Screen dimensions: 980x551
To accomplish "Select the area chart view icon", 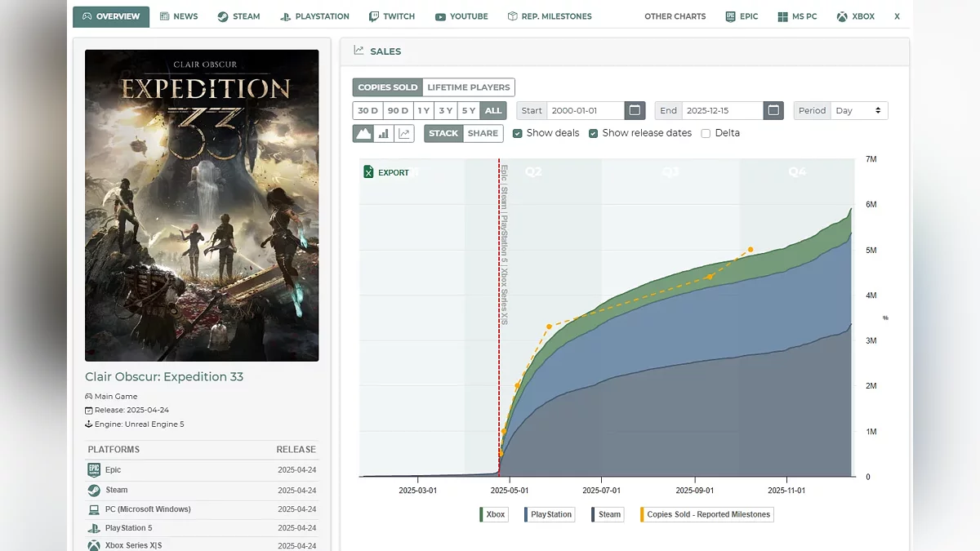I will (x=363, y=133).
